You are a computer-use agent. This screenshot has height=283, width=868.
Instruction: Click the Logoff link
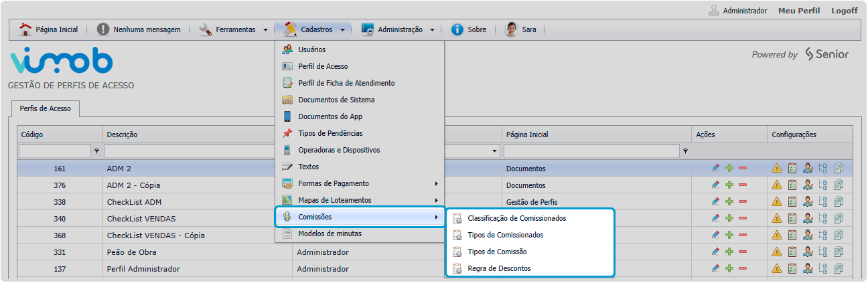click(844, 11)
